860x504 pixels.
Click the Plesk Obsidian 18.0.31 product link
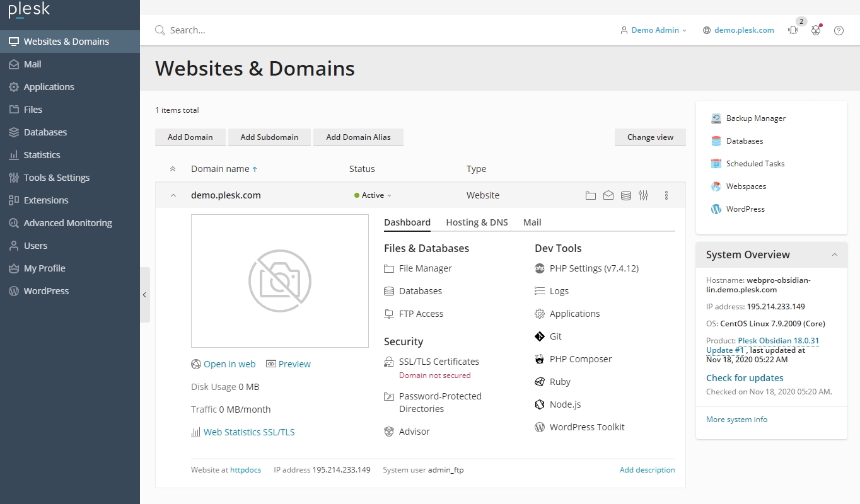pyautogui.click(x=763, y=345)
